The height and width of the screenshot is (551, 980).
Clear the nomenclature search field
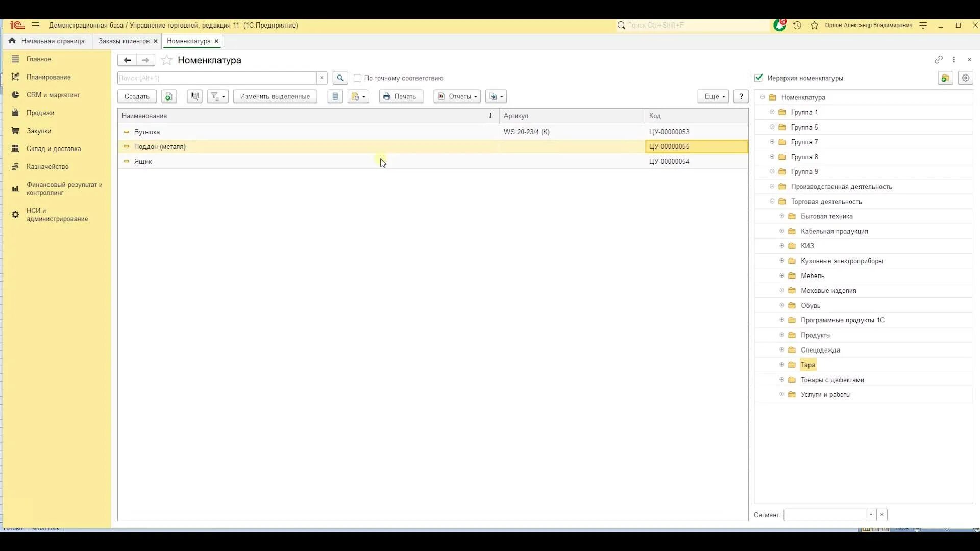pos(322,78)
